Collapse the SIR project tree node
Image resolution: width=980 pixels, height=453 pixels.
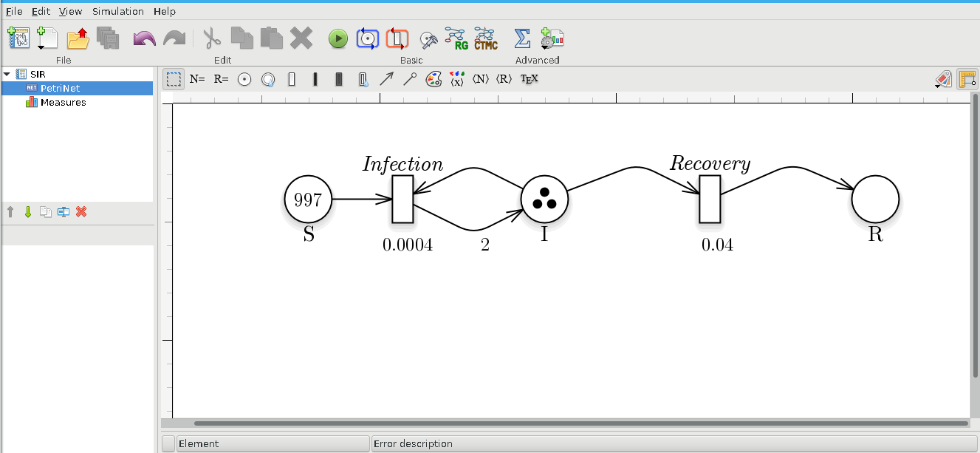[7, 74]
